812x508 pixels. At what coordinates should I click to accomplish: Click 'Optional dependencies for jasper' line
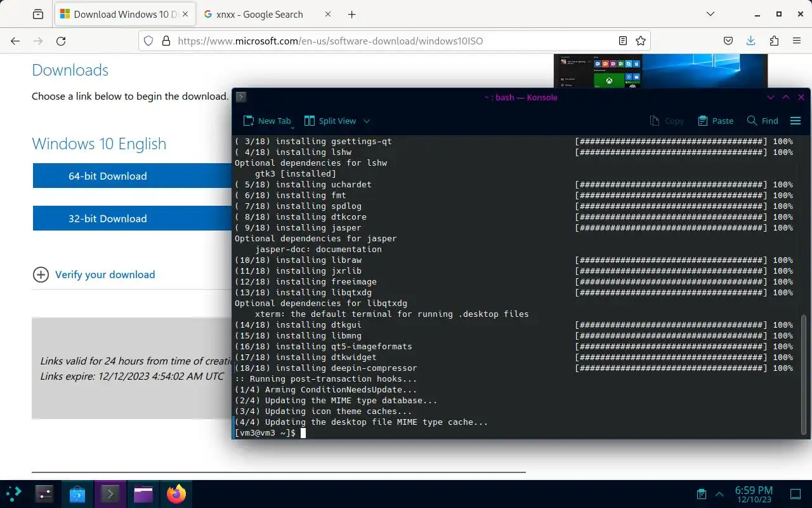coord(316,239)
